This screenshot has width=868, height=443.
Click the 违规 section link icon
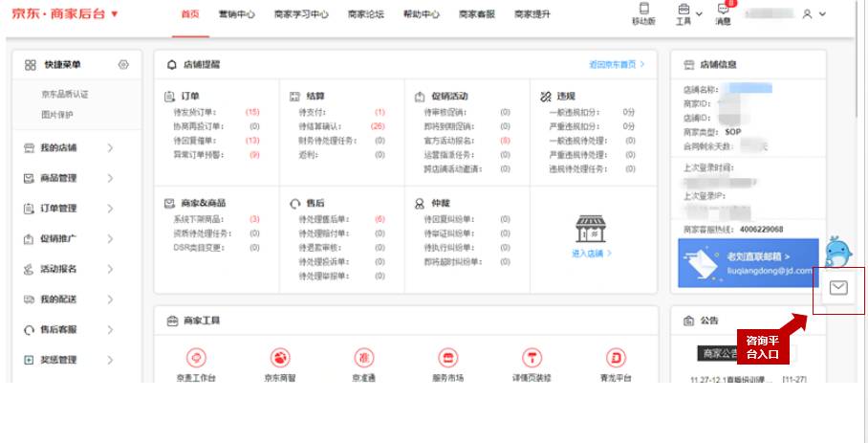click(x=546, y=97)
